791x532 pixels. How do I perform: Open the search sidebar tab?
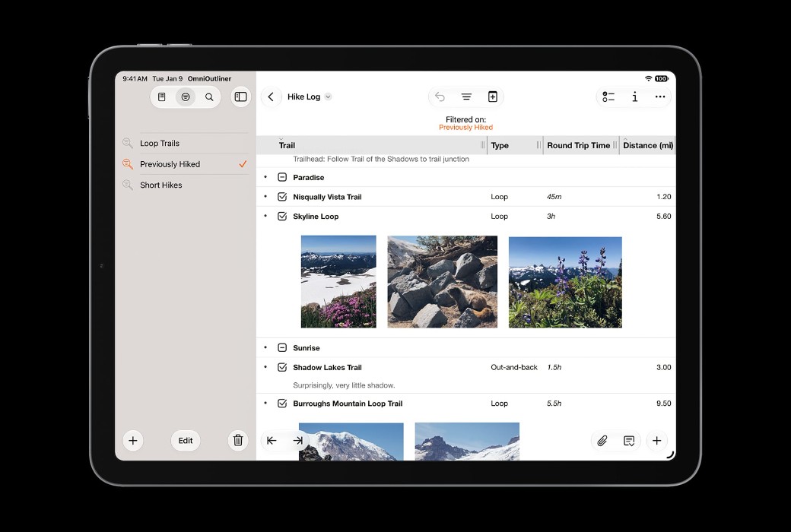[x=209, y=97]
